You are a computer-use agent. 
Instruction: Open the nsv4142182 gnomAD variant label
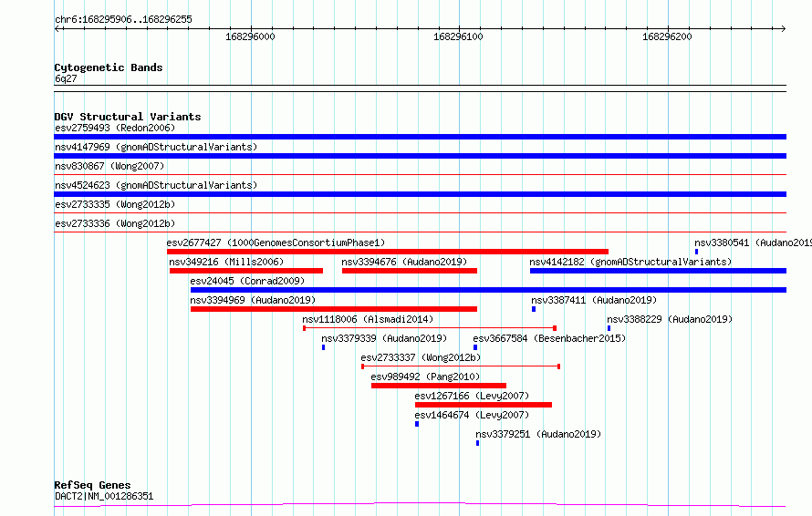[630, 262]
